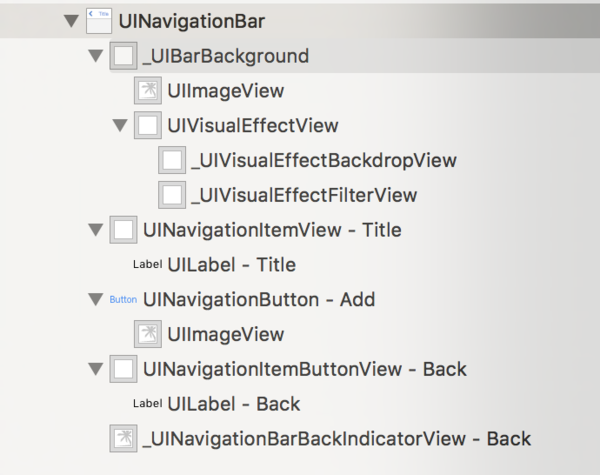
Task: Collapse UINavigationItemButtonView - Back node
Action: [96, 369]
